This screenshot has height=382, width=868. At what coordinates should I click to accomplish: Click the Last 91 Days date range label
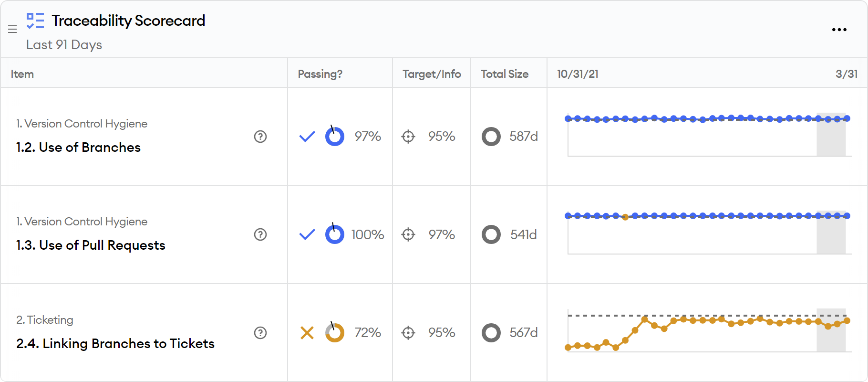[x=64, y=45]
